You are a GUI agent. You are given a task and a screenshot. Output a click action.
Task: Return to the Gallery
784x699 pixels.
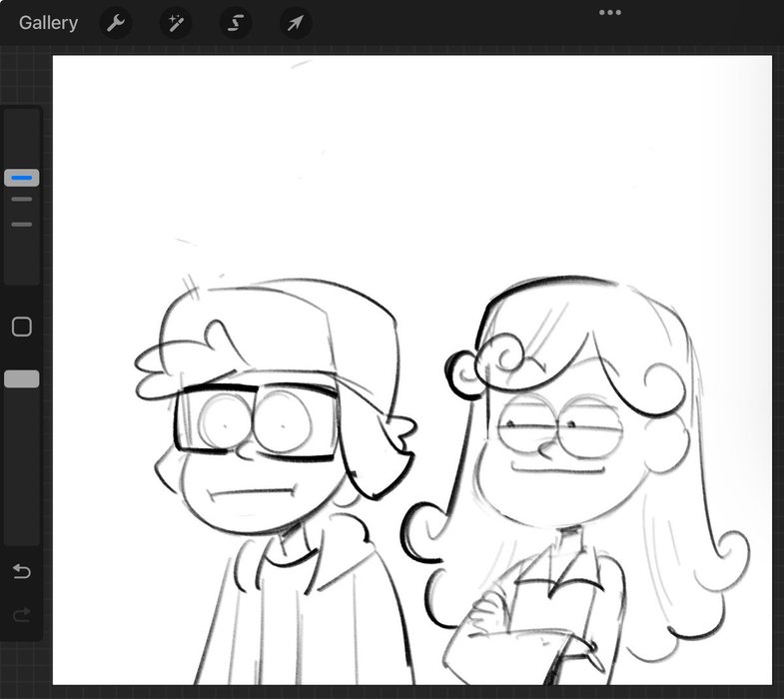48,23
